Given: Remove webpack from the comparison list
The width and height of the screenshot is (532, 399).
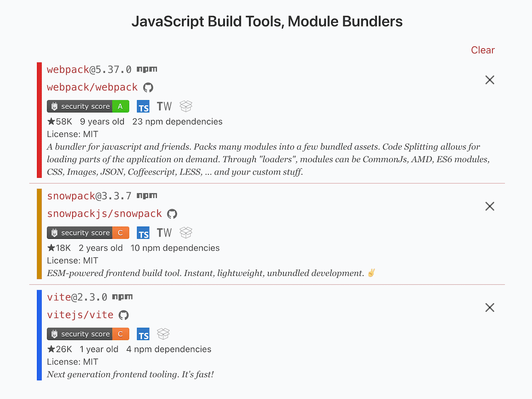Looking at the screenshot, I should tap(489, 80).
